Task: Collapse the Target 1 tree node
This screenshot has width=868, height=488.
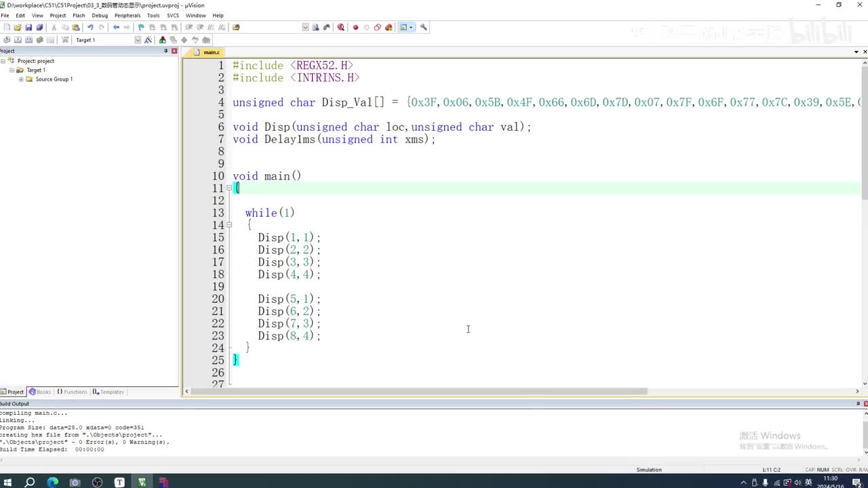Action: click(12, 70)
